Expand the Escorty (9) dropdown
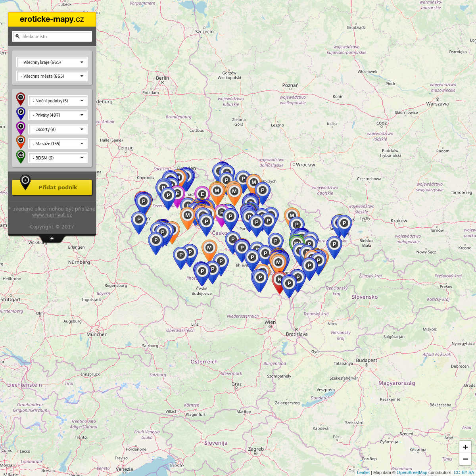Viewport: 476px width, 476px height. [x=58, y=129]
